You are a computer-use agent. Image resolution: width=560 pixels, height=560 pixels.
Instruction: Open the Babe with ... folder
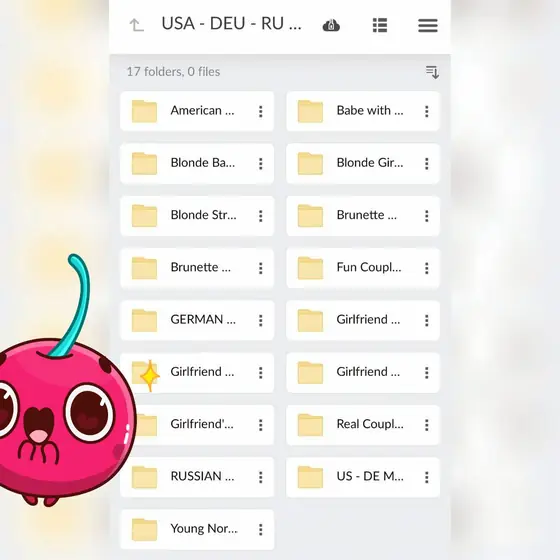363,111
